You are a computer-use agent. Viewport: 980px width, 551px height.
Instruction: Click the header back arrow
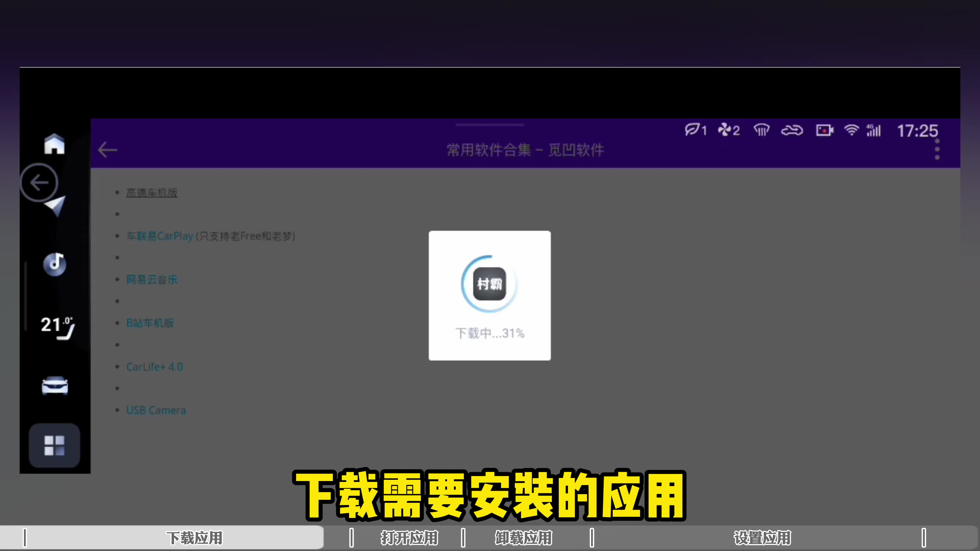[108, 150]
